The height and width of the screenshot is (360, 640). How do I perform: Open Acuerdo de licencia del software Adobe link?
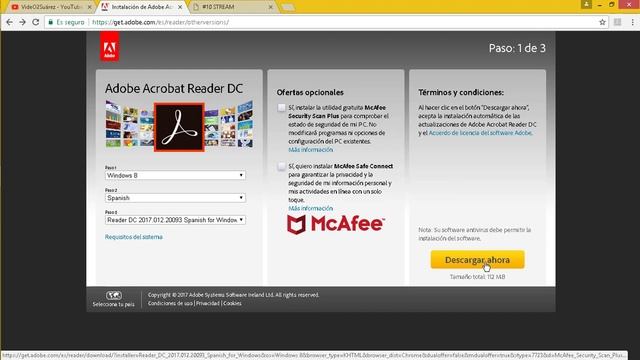coord(480,133)
